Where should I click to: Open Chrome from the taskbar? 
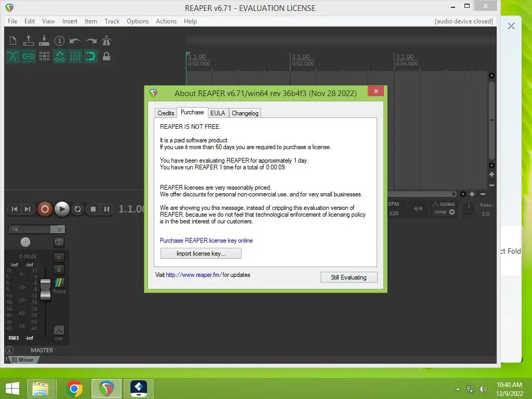pyautogui.click(x=74, y=389)
